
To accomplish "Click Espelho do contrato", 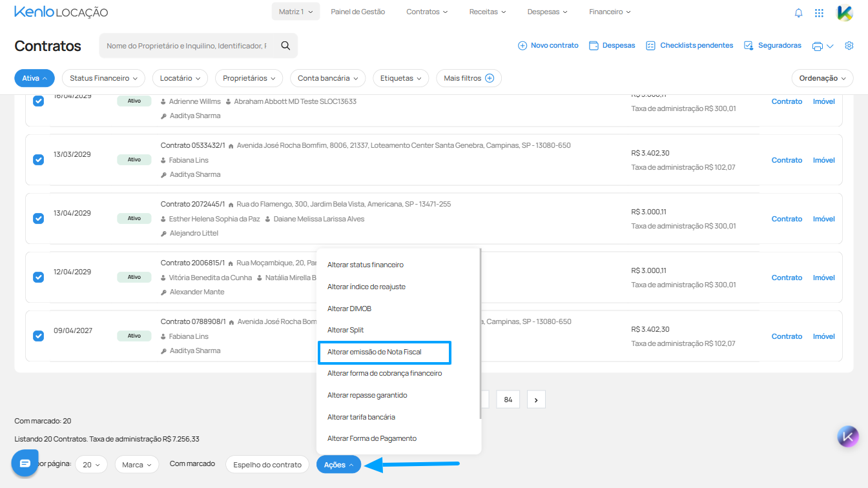I will click(267, 465).
